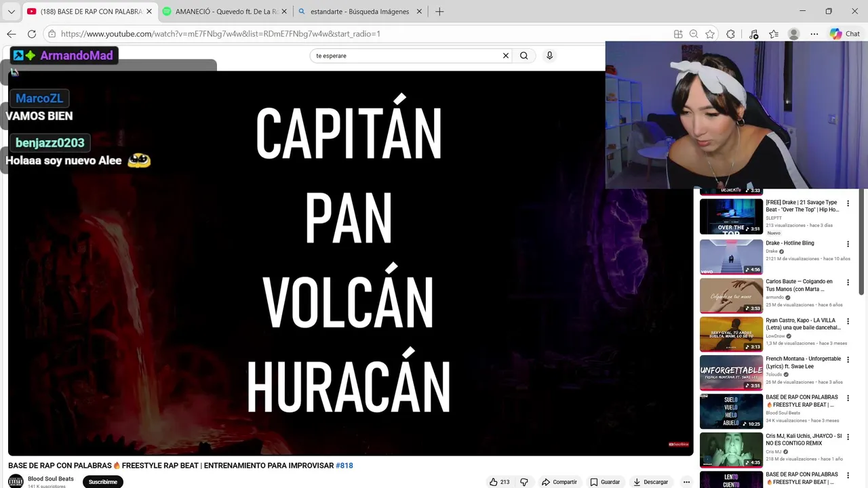Reload the page with the refresh icon
Image resolution: width=868 pixels, height=488 pixels.
pos(32,34)
